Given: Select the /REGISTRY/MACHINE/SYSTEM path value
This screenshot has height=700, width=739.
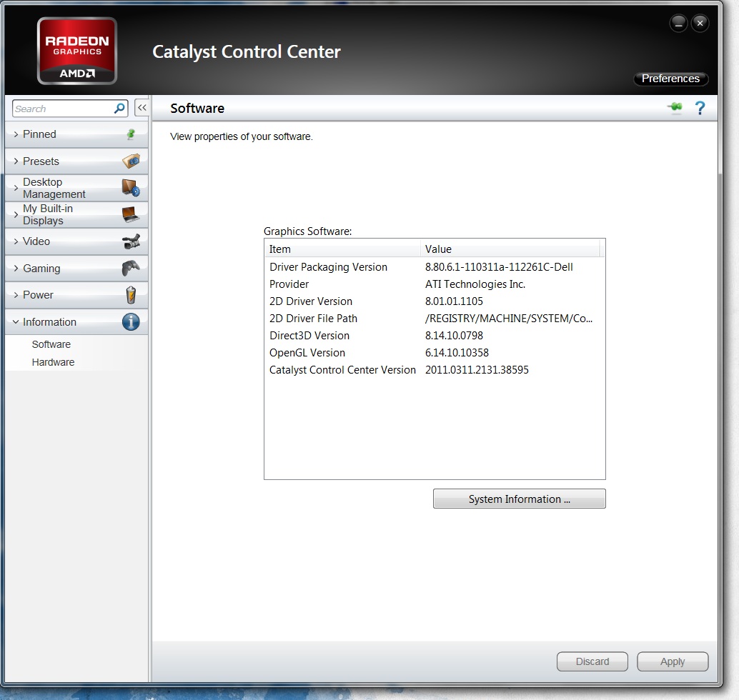Looking at the screenshot, I should tap(509, 319).
